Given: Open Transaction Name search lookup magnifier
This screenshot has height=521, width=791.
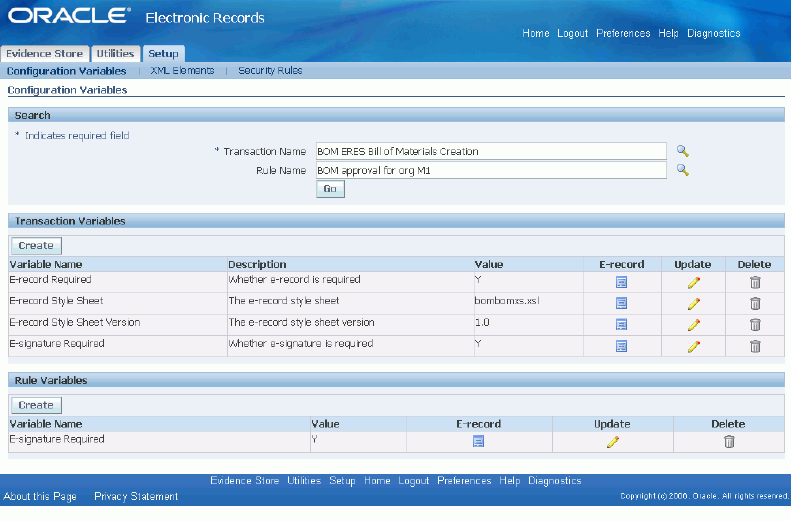Looking at the screenshot, I should click(x=683, y=151).
